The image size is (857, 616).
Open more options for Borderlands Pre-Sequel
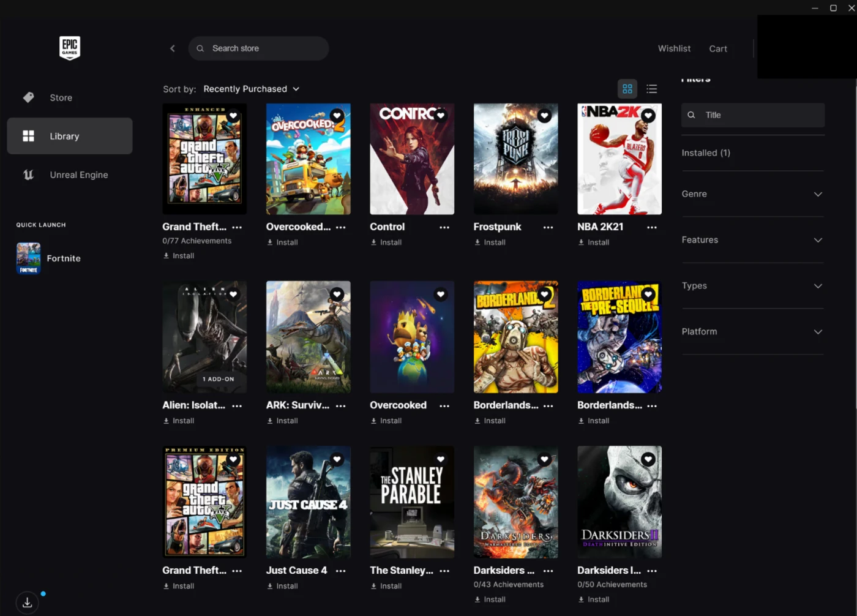(x=652, y=405)
